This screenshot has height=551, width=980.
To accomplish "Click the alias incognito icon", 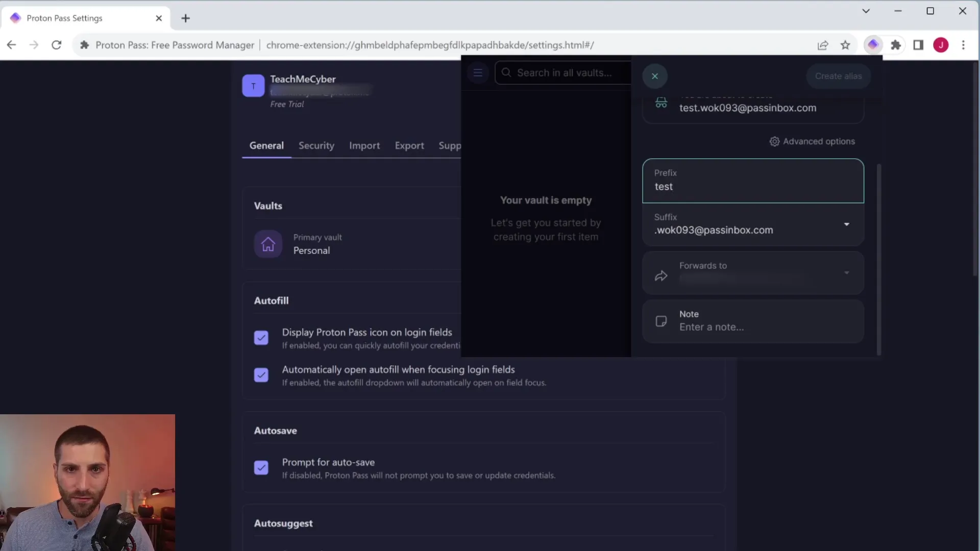I will point(661,103).
